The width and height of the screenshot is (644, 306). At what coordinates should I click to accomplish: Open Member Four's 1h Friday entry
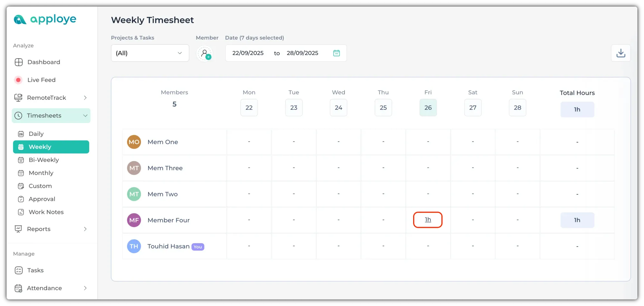(428, 220)
